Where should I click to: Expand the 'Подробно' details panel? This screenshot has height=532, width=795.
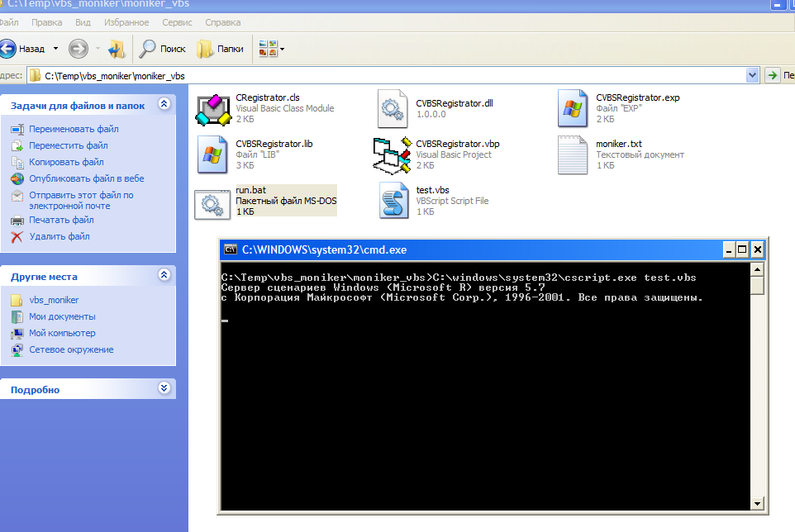[x=164, y=388]
